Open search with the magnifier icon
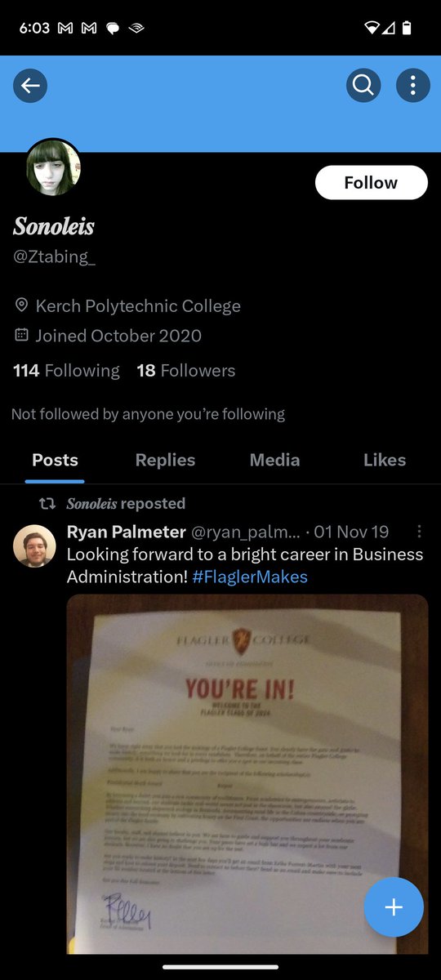This screenshot has height=980, width=441. (363, 85)
